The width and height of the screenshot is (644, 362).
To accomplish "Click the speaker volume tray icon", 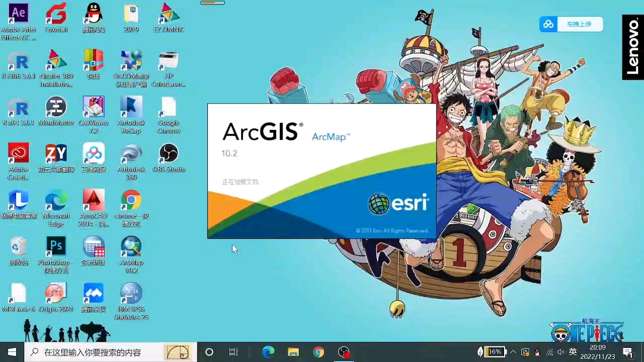I will coord(560,352).
